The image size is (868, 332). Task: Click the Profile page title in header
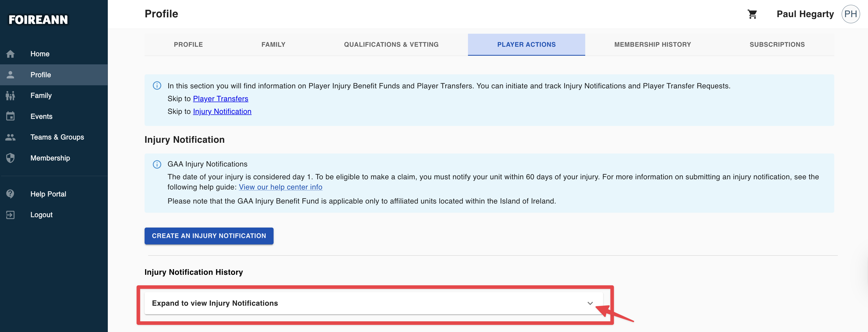[x=161, y=14]
